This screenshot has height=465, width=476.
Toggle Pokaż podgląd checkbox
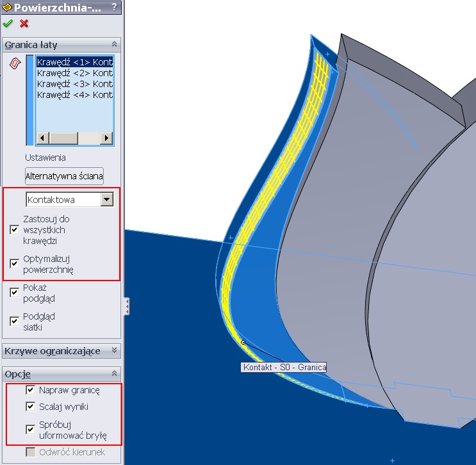14,293
